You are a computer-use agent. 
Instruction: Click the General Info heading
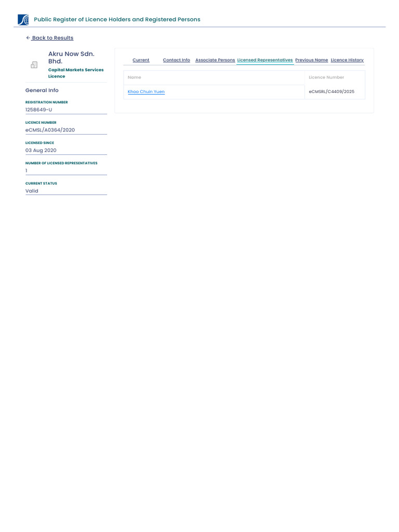coord(42,90)
